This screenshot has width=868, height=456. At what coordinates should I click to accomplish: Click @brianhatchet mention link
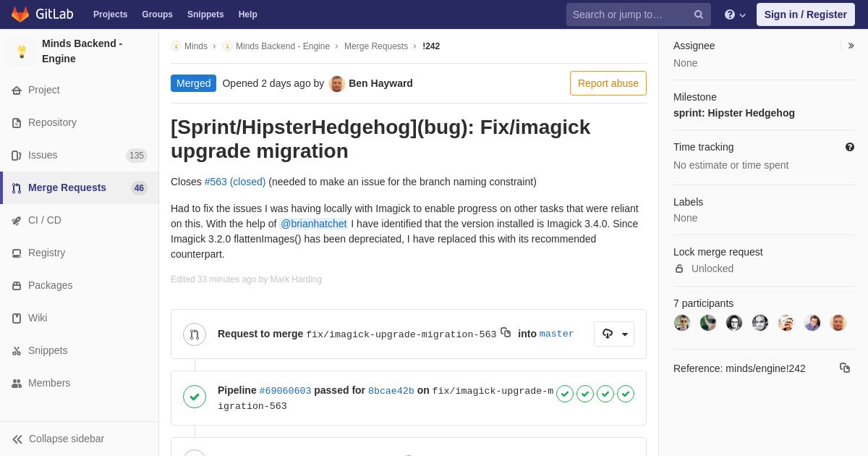(x=314, y=224)
